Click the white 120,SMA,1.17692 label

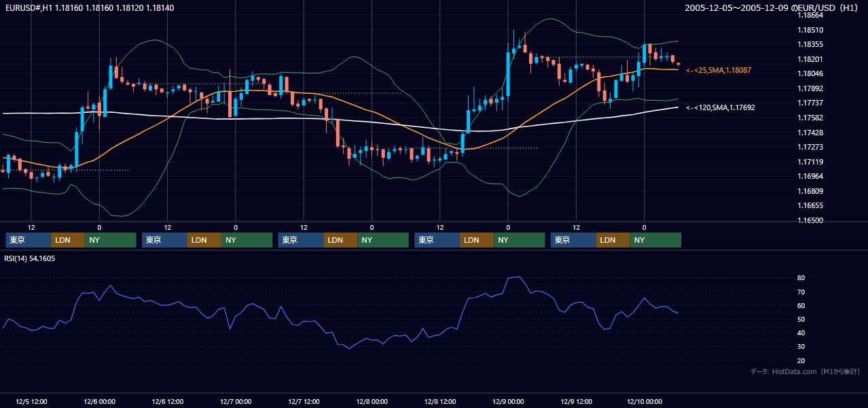click(x=721, y=107)
